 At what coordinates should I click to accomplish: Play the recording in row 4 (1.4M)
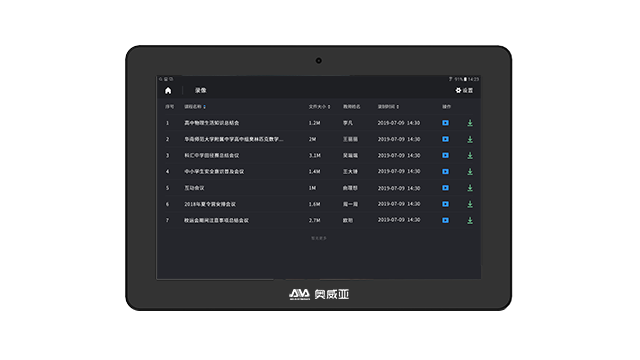click(x=445, y=171)
